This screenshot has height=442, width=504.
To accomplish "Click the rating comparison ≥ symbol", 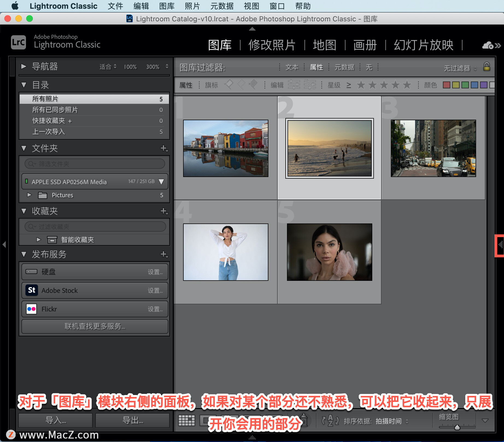I will pos(349,85).
